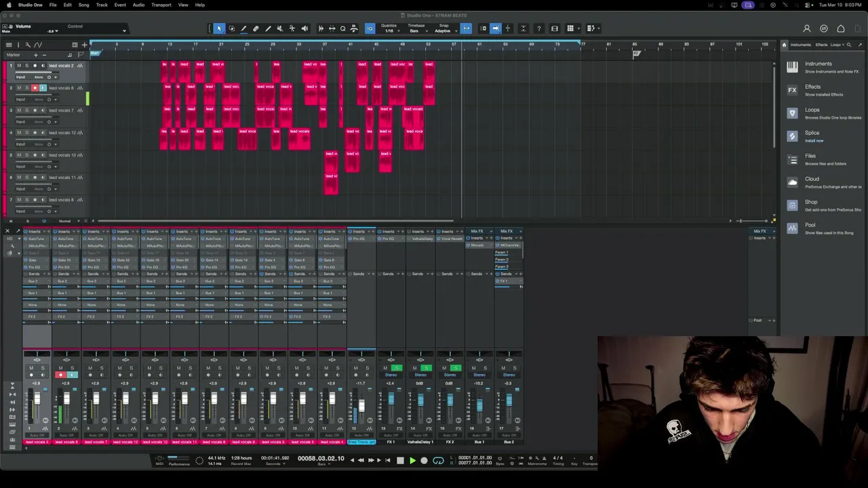Open the Effects browser entry
The height and width of the screenshot is (488, 868).
[823, 90]
